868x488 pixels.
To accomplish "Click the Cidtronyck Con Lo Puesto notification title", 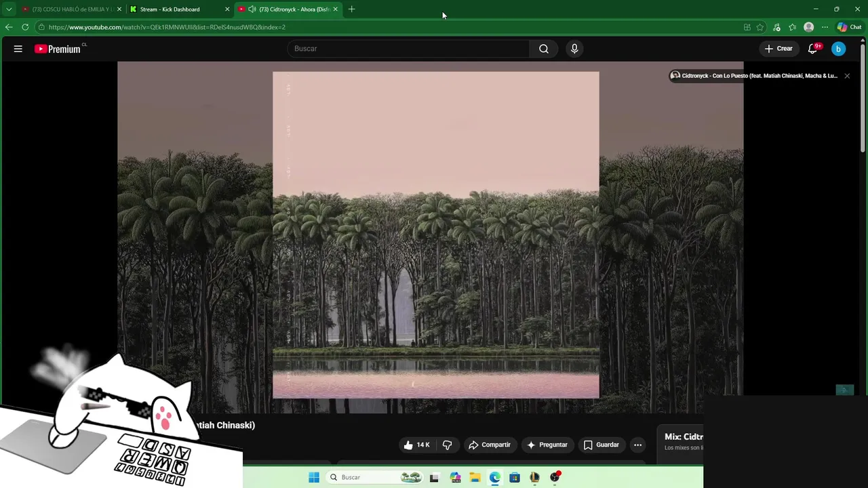I will pos(759,76).
